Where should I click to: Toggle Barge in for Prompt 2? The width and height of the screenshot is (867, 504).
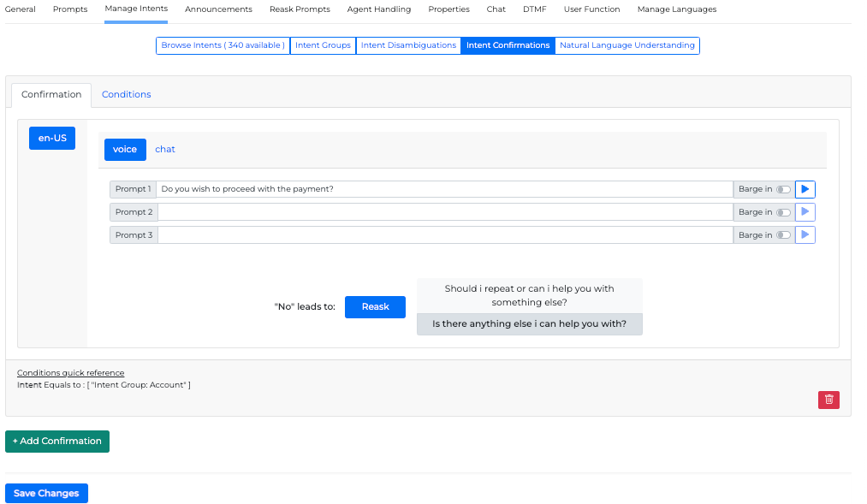(783, 212)
